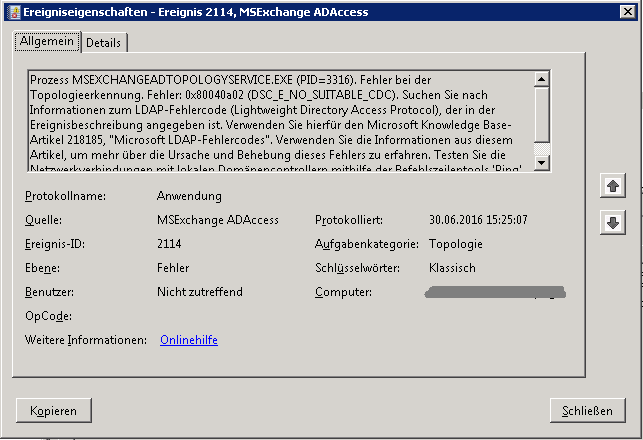Click the Aufgabenkategorie value Topologie
This screenshot has width=643, height=440.
456,244
